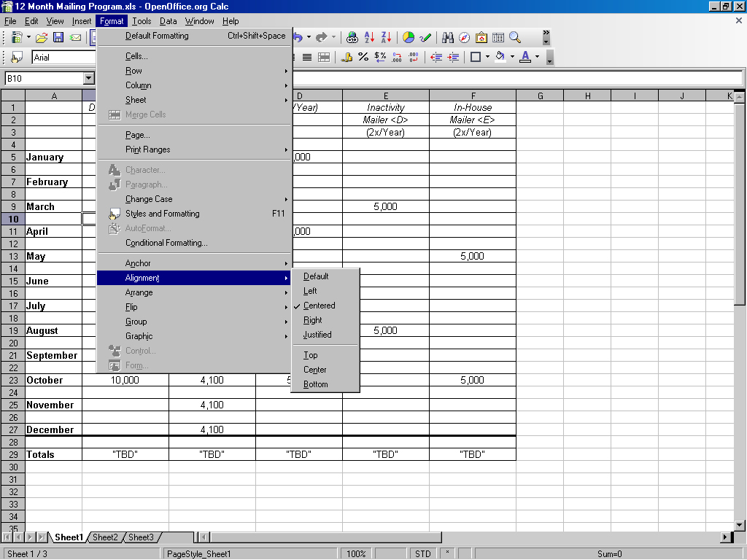Open Find & Replace binoculars icon
This screenshot has height=560, width=747.
[x=448, y=37]
